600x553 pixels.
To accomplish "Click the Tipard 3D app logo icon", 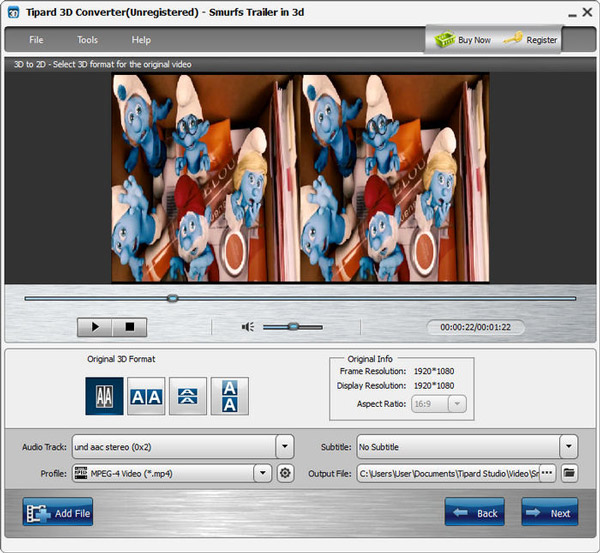I will pos(12,13).
